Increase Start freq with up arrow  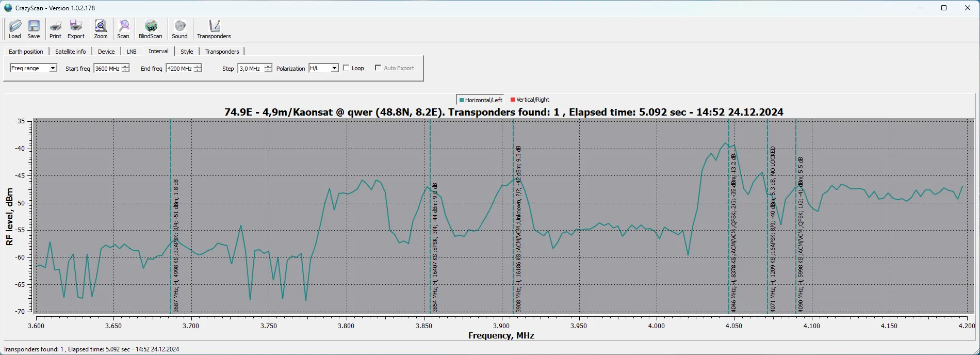click(125, 66)
